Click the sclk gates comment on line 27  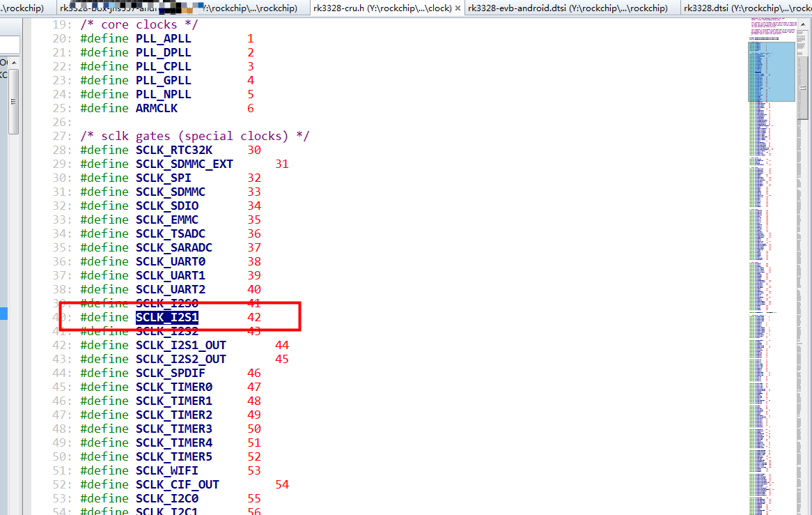tap(195, 136)
